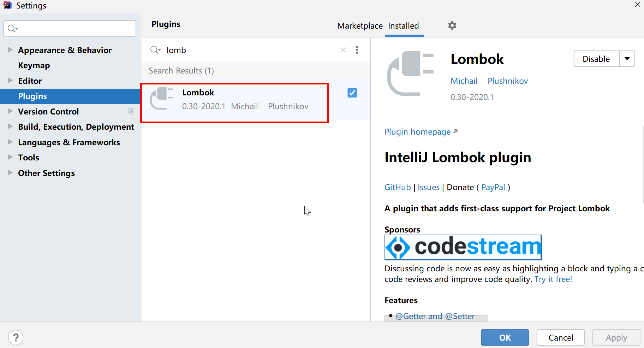Viewport: 644px width, 348px height.
Task: Click the Sponsors heading text
Action: (x=402, y=230)
